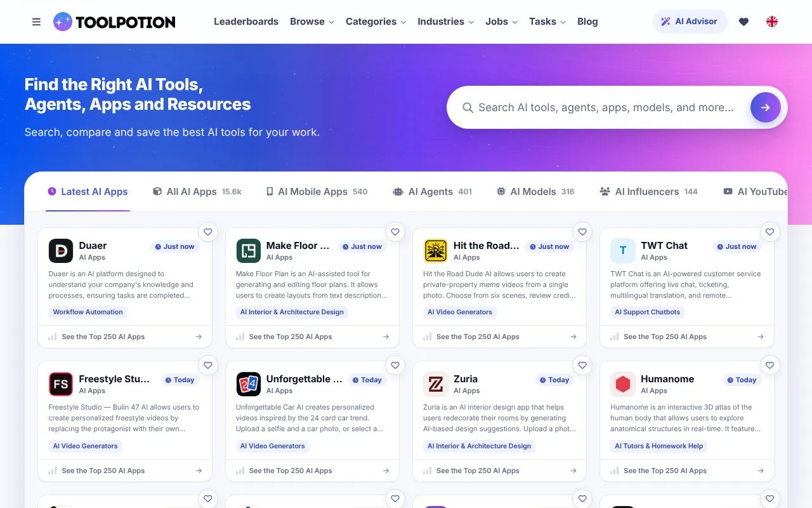Go to Leaderboards page
Image resolution: width=812 pixels, height=508 pixels.
tap(246, 22)
